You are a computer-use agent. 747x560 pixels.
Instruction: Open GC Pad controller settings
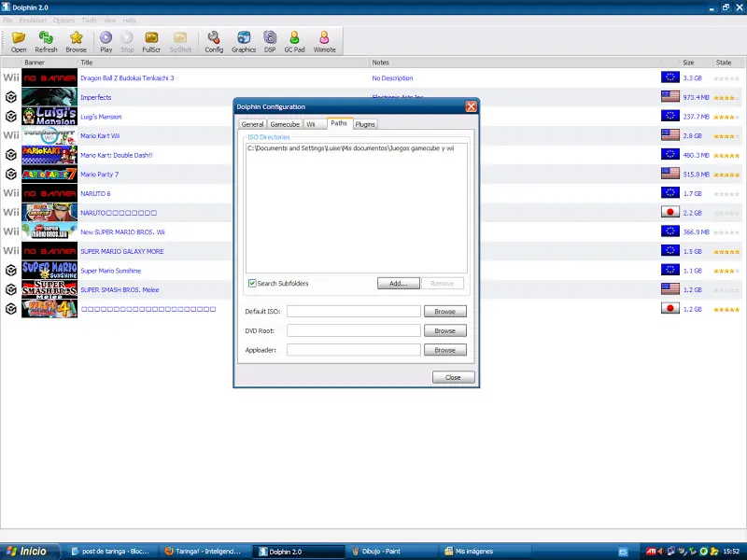(x=294, y=41)
